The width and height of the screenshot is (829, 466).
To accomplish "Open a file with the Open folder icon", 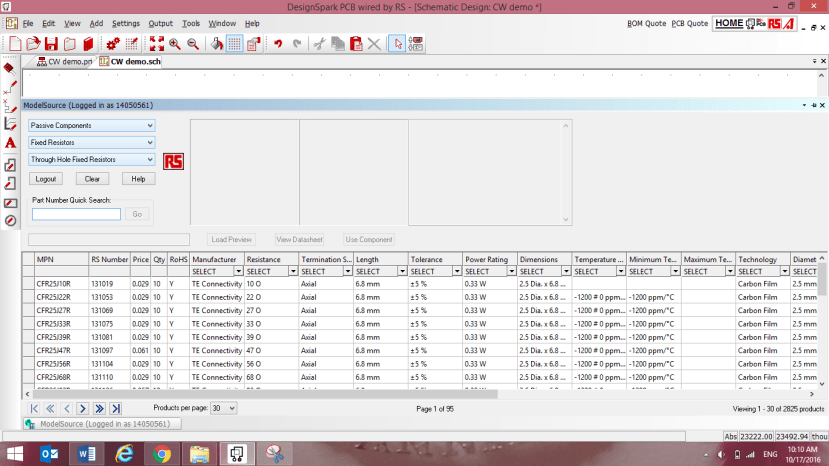I will (33, 44).
